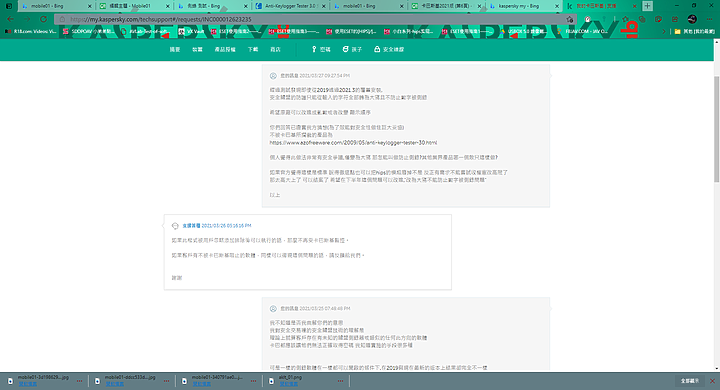Close the downloads bar
Screen dimensions: 720x390
click(x=712, y=381)
